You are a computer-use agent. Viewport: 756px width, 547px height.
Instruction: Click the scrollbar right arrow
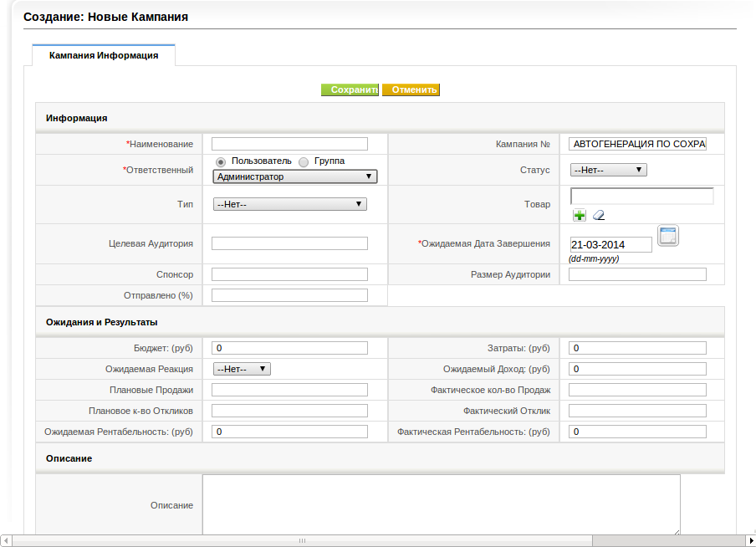click(x=751, y=541)
